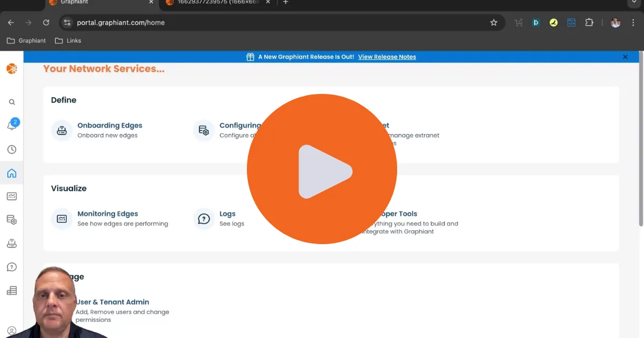Open the View Release Notes link
Viewport: 644px width, 338px height.
click(387, 57)
